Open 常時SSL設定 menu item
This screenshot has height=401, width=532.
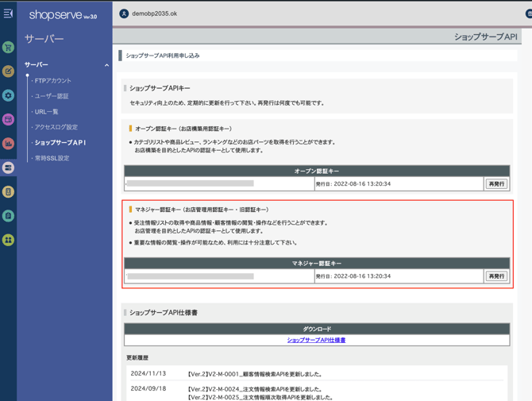pyautogui.click(x=52, y=158)
